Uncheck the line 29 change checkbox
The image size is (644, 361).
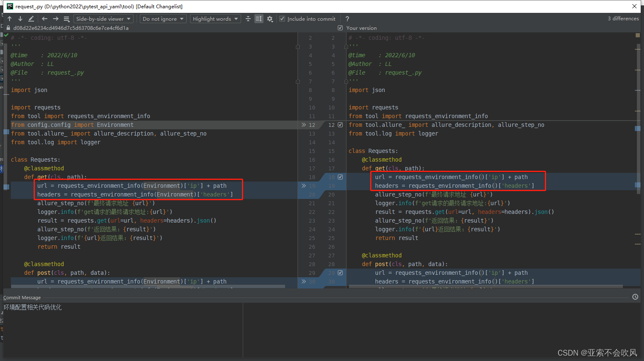(340, 273)
